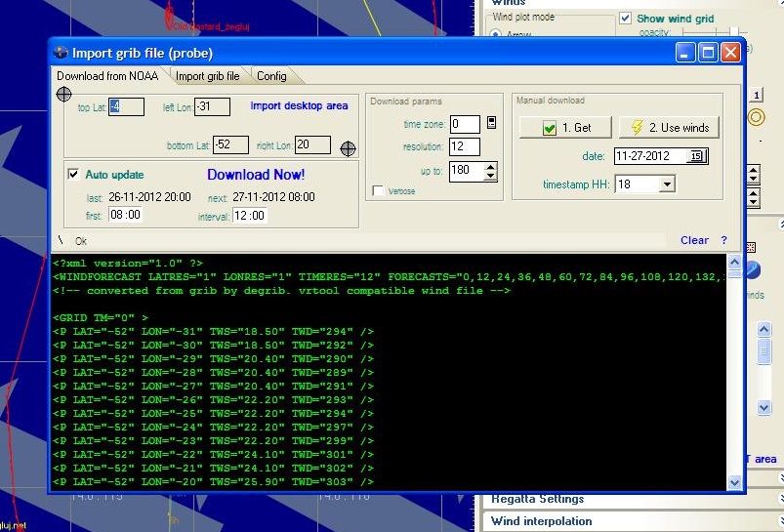The height and width of the screenshot is (532, 784).
Task: Click the resolution input field
Action: [x=464, y=147]
